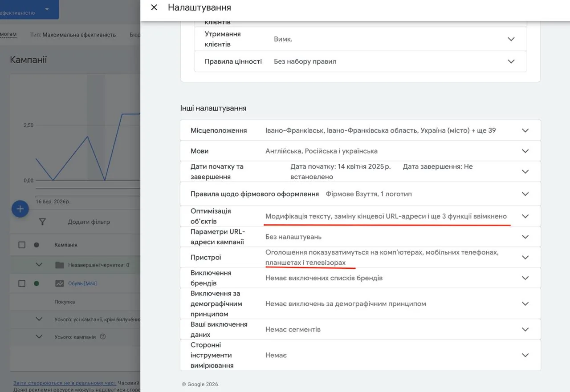Open the filter funnel icon in the campaigns table

coord(42,222)
